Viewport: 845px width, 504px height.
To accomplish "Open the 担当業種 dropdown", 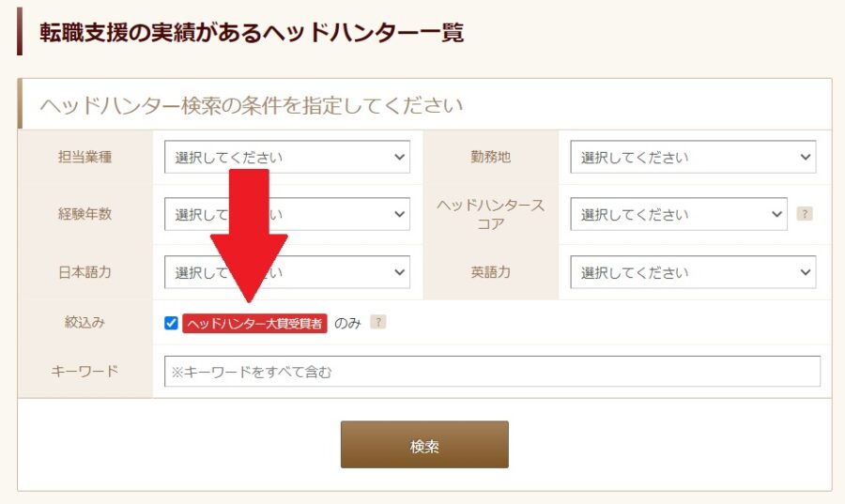I will click(286, 158).
